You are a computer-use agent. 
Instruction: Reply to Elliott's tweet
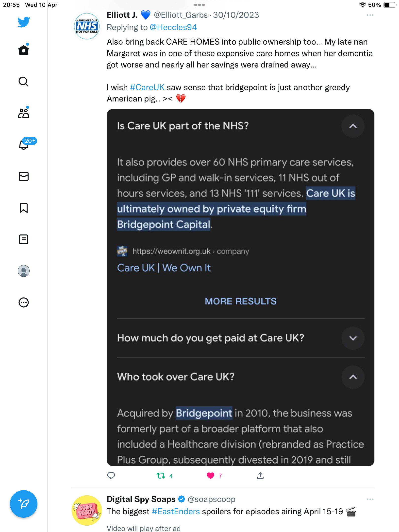(x=111, y=476)
